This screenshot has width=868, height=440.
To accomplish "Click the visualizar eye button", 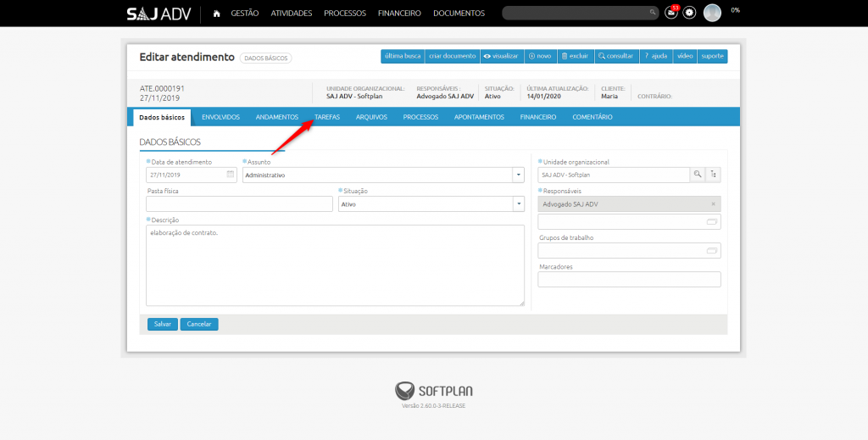I will tap(500, 56).
